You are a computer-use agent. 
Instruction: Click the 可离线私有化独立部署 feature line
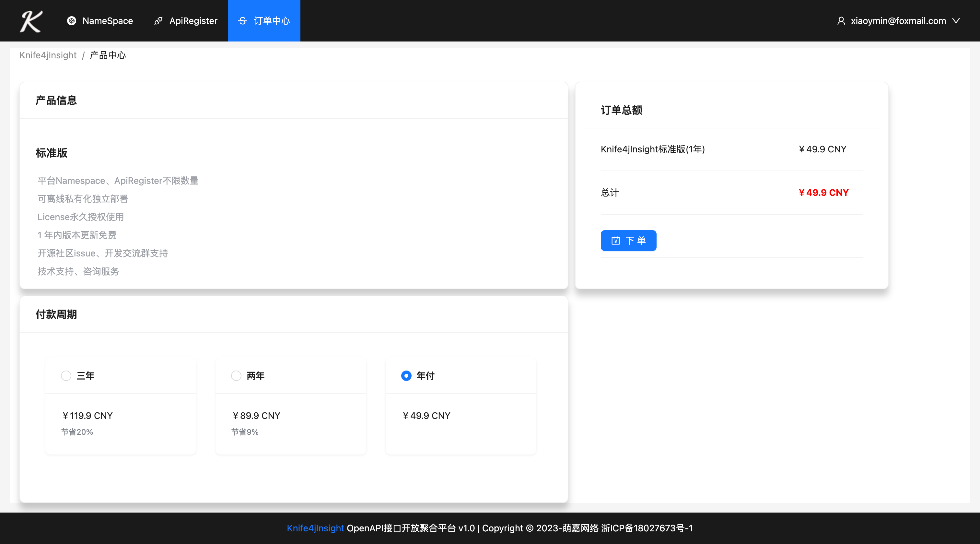tap(83, 199)
